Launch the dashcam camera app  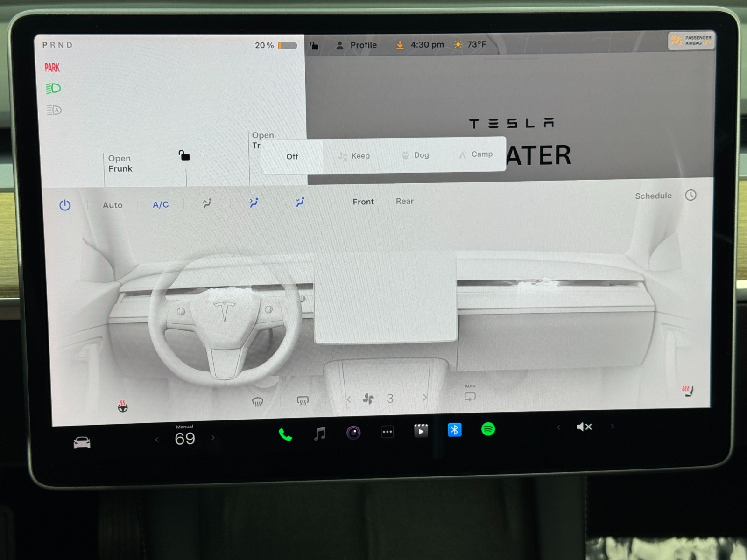click(x=353, y=433)
